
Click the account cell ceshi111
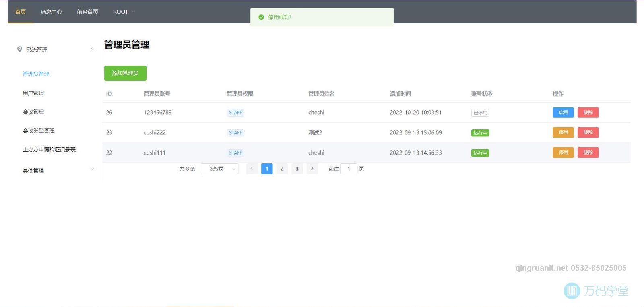coord(155,152)
